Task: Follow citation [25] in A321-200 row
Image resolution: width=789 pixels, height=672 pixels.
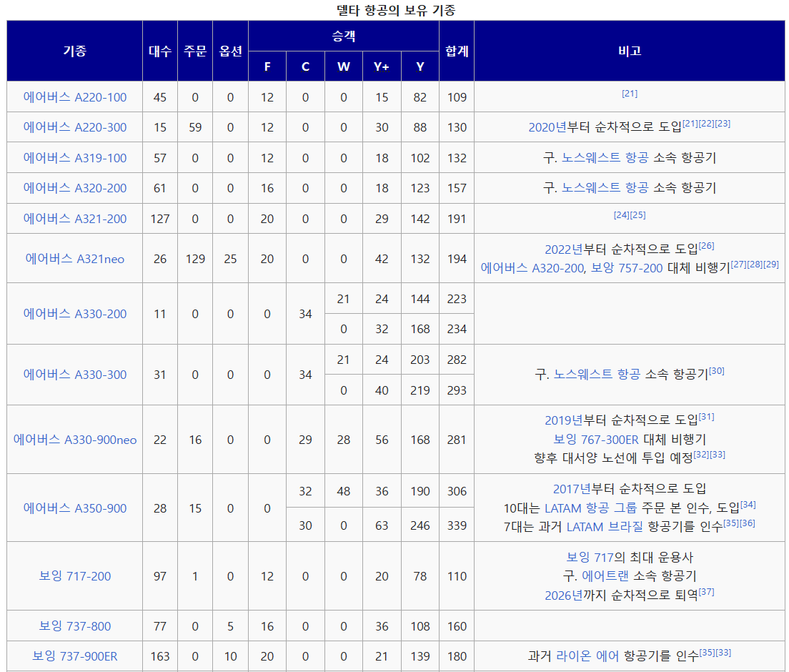Action: [637, 215]
